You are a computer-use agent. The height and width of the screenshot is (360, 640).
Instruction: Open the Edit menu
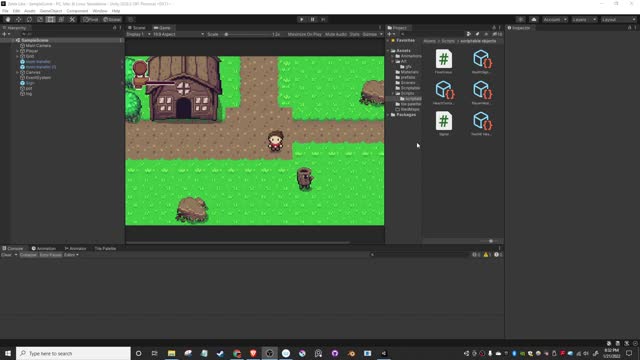[16, 11]
